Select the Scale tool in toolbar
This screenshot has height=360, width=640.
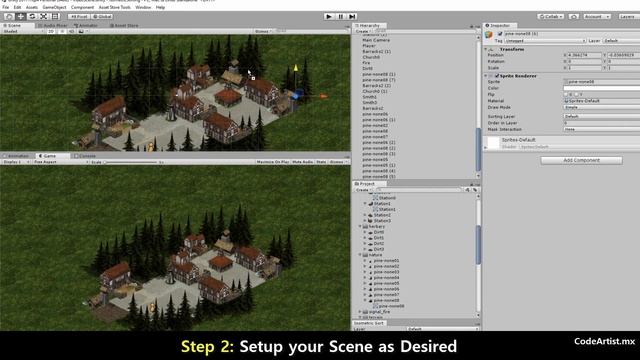[x=43, y=16]
